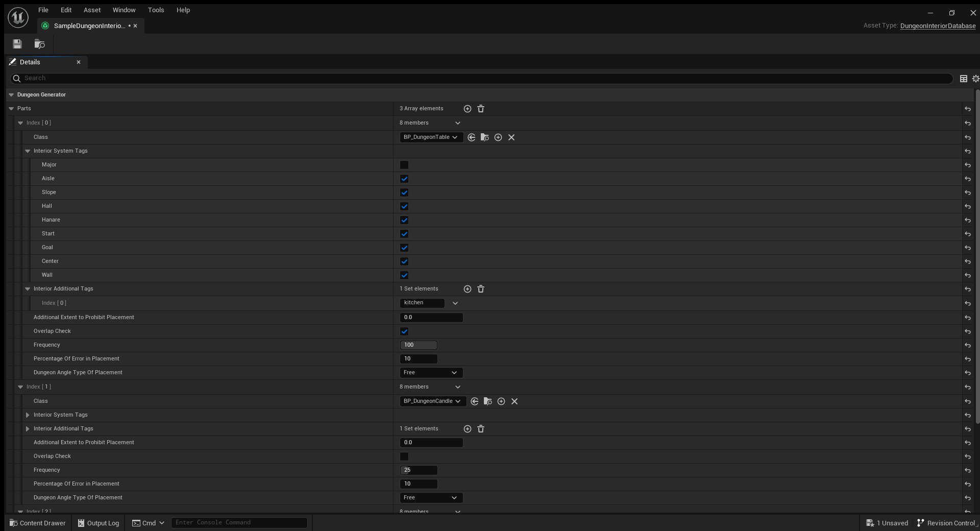The width and height of the screenshot is (980, 531).
Task: Toggle the Slope tag checkbox
Action: (404, 192)
